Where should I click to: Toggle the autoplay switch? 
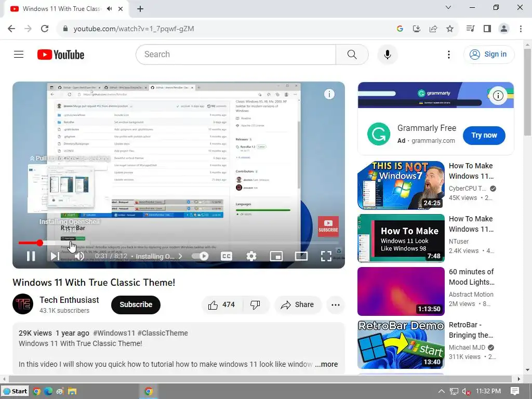coord(200,256)
